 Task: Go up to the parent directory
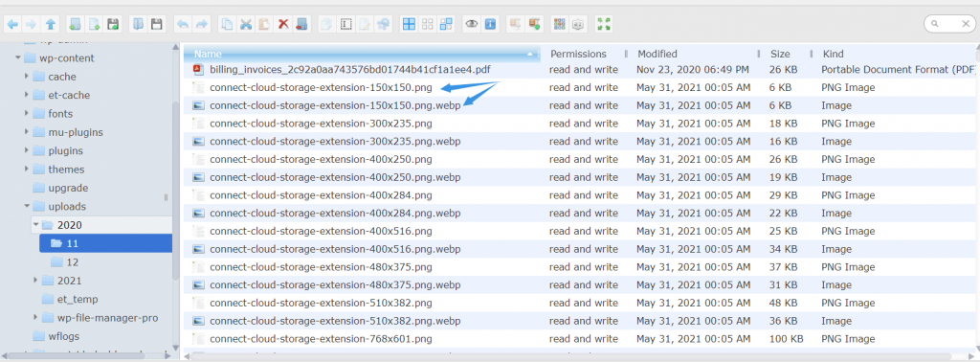51,24
